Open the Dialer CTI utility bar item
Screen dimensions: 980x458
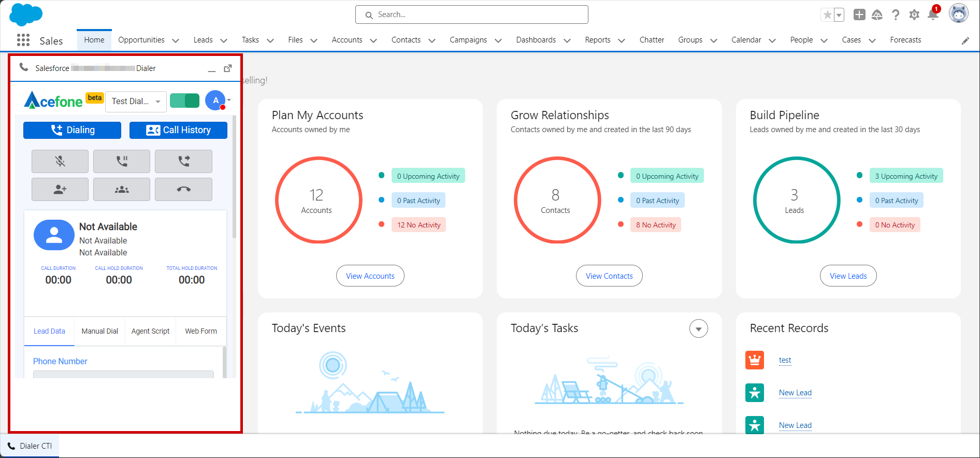[x=30, y=446]
